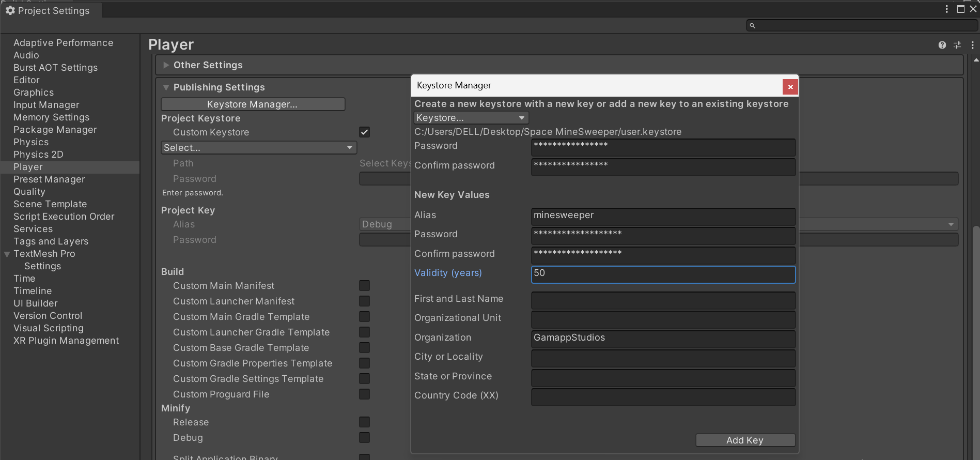Click the Country Code (XX) input field
Viewport: 980px width, 460px height.
point(663,397)
